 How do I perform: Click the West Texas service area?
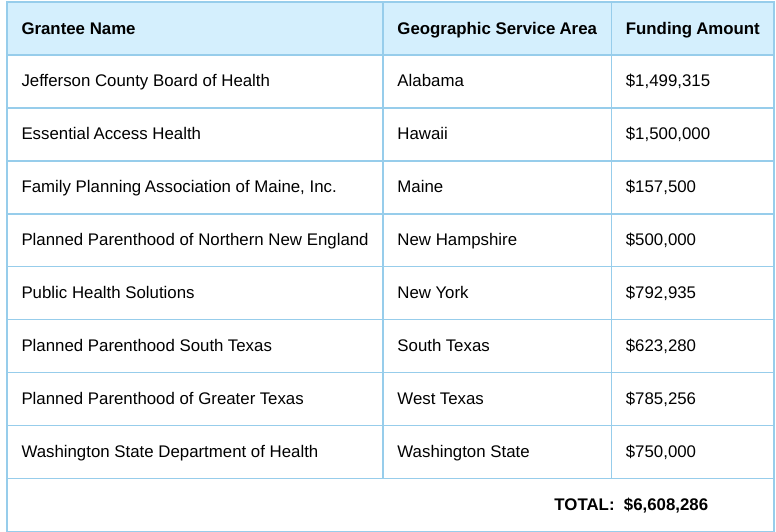pyautogui.click(x=440, y=398)
